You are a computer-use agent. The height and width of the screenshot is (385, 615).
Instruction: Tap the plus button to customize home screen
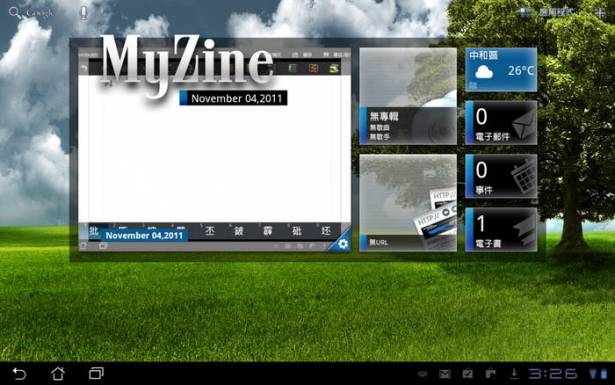[599, 13]
